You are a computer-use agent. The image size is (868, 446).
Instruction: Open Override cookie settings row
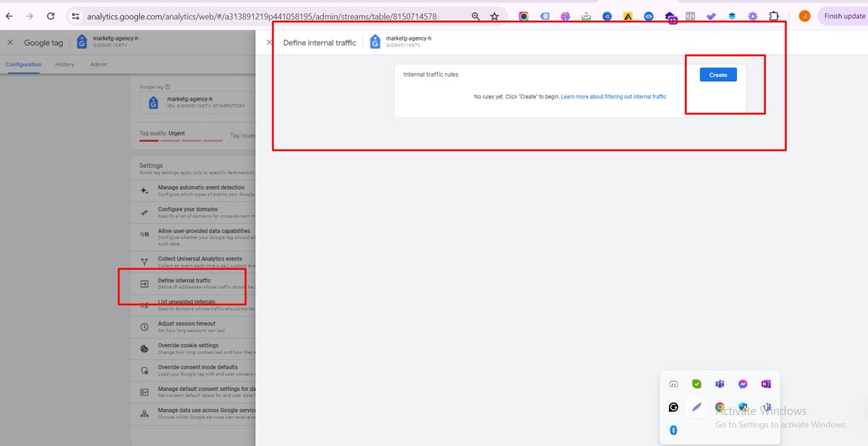(x=194, y=349)
